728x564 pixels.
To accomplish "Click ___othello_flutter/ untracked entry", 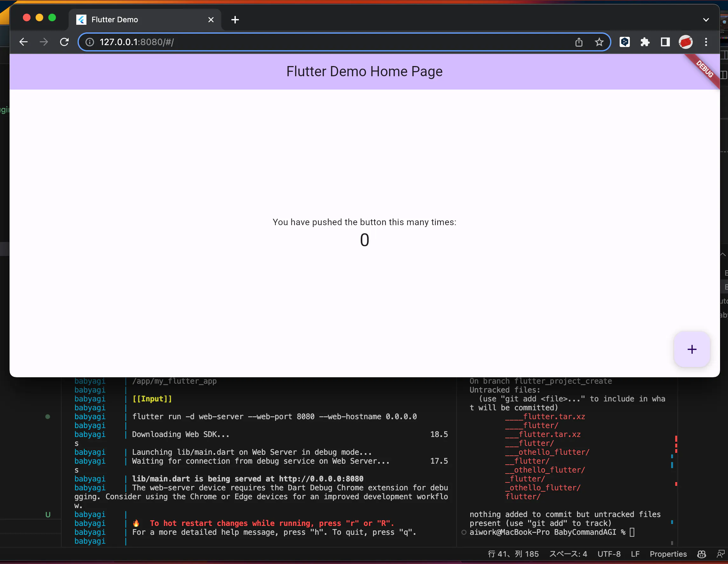I will pyautogui.click(x=547, y=452).
